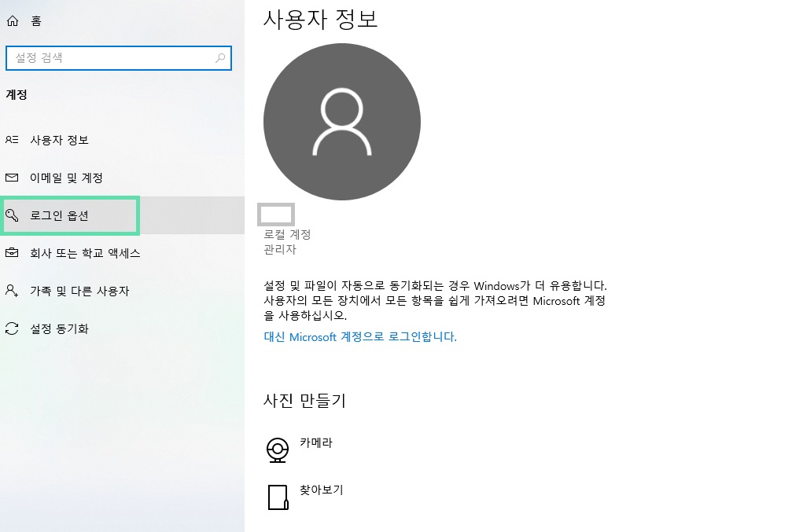Click the browse file icon next to 찾아보기
This screenshot has width=792, height=532.
pos(278,497)
